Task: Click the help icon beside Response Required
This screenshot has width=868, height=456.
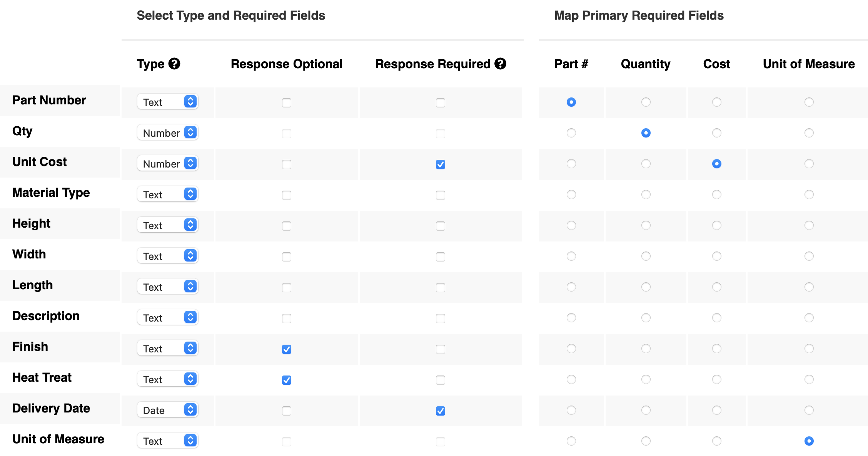Action: 500,64
